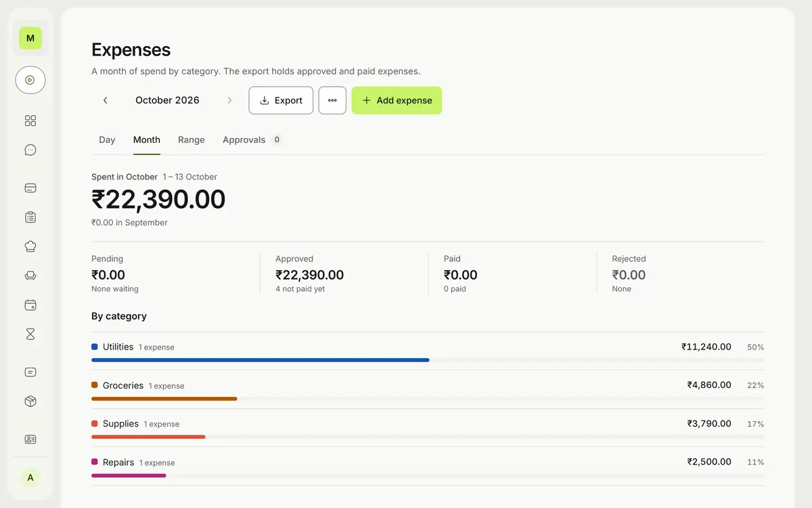The height and width of the screenshot is (508, 812).
Task: Click the Expenses page title
Action: coord(131,49)
